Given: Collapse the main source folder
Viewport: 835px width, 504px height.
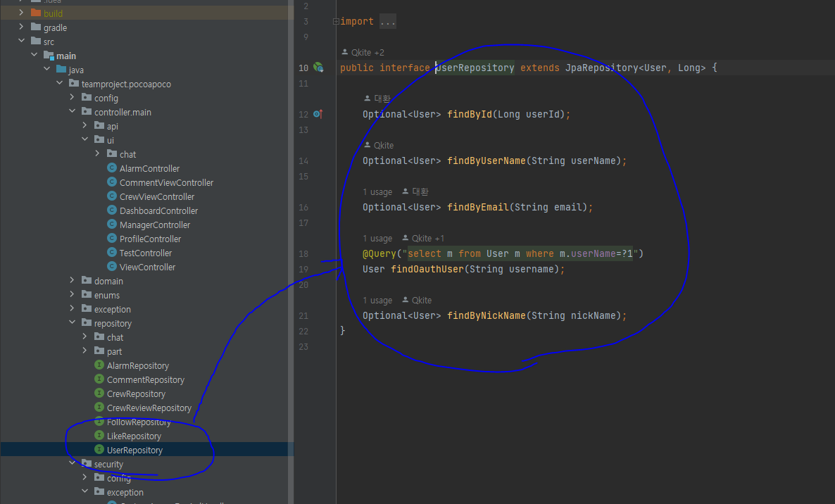Looking at the screenshot, I should pos(34,55).
